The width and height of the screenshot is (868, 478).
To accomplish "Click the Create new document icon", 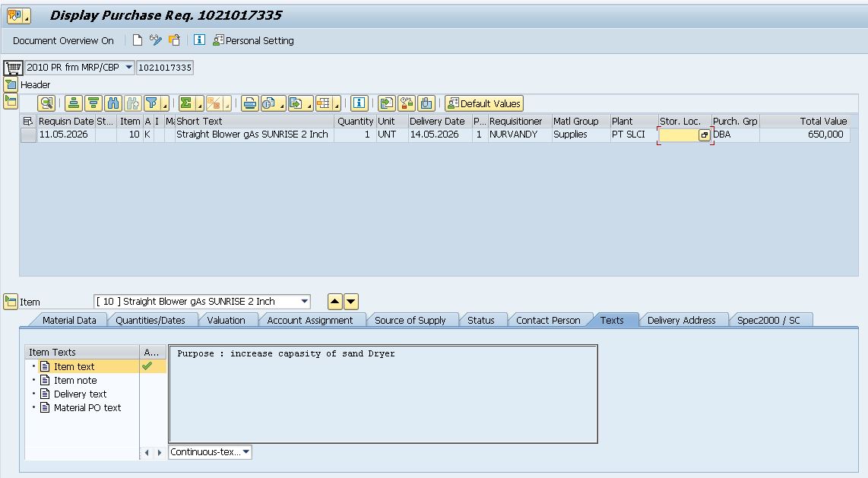I will (x=138, y=40).
